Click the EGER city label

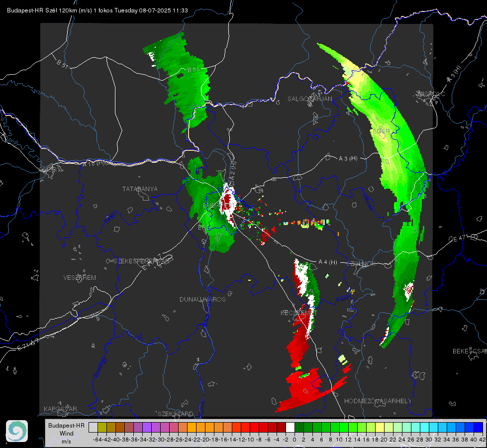click(x=381, y=131)
